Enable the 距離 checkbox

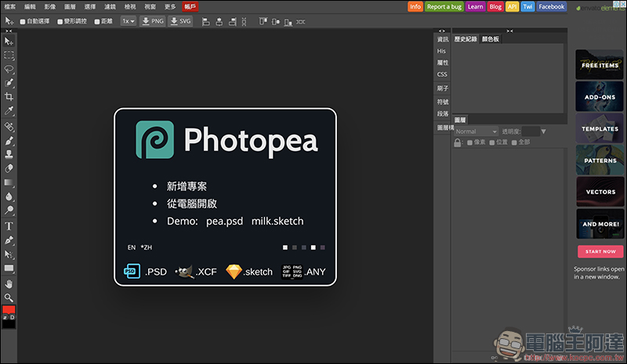click(97, 22)
